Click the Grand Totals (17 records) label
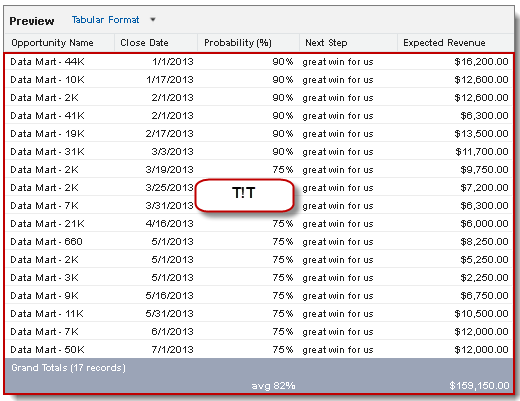Screen dimensions: 520x401 [68, 368]
